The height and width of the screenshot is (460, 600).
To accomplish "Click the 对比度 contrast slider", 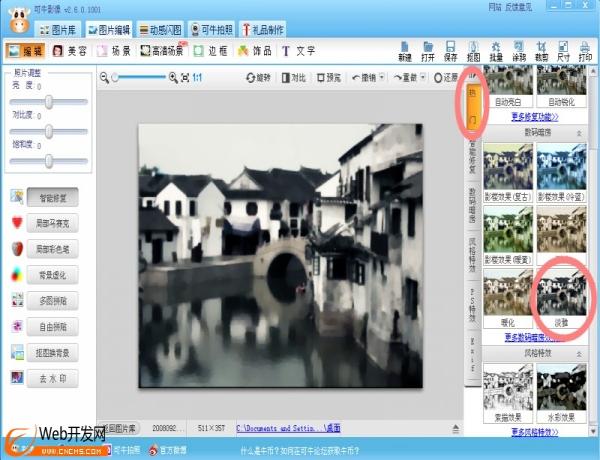I will click(x=50, y=131).
